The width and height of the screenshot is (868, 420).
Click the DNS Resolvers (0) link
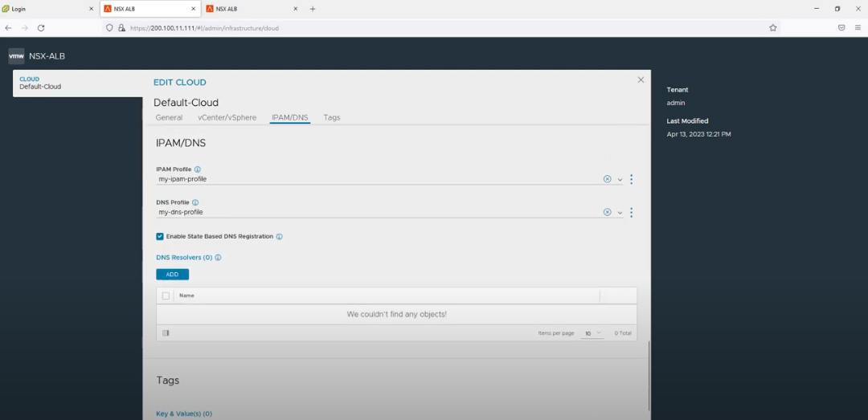coord(184,257)
